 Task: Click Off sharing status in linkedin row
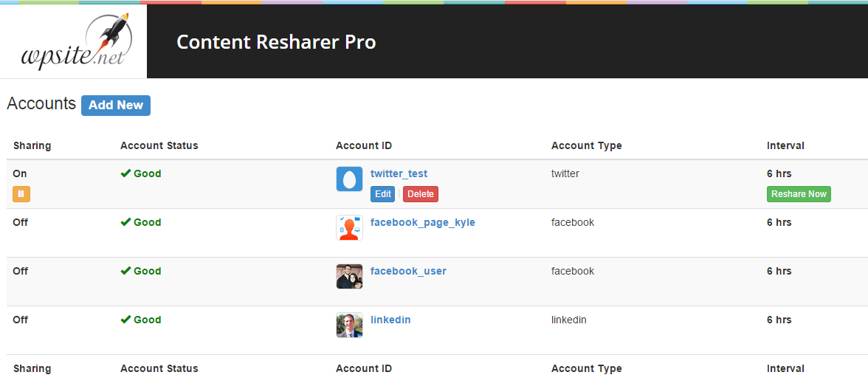tap(21, 320)
